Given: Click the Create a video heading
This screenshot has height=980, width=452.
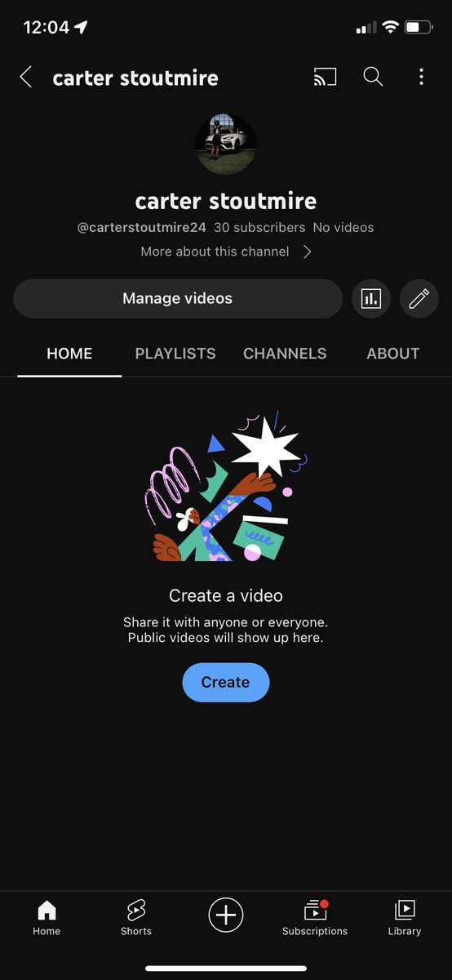Looking at the screenshot, I should pyautogui.click(x=226, y=596).
